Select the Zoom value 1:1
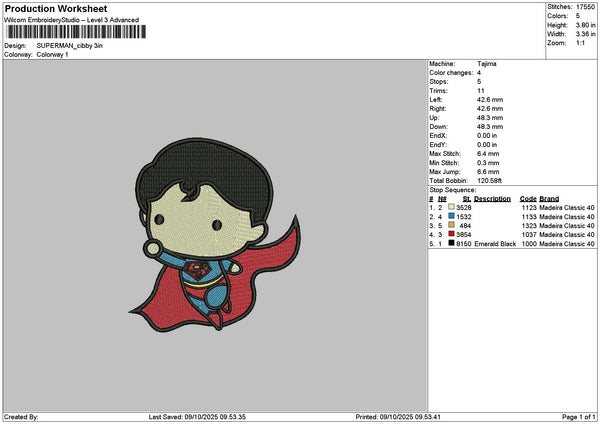The image size is (600, 424). pos(580,43)
